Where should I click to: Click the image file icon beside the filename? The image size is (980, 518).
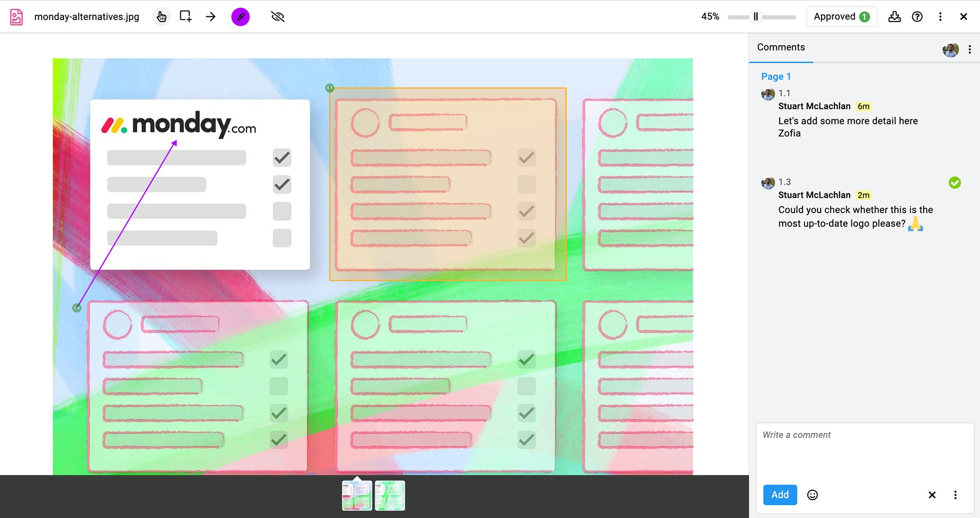tap(16, 17)
